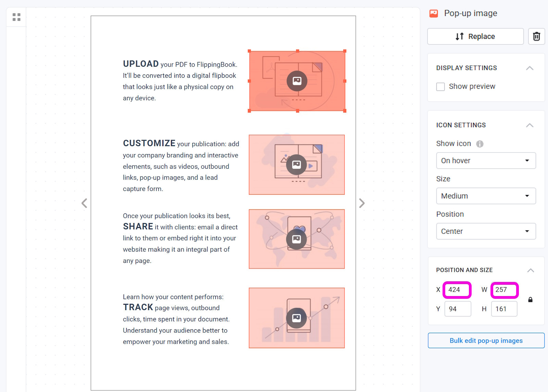Click pop-up icon on Customize image
This screenshot has height=392, width=548.
click(x=297, y=165)
